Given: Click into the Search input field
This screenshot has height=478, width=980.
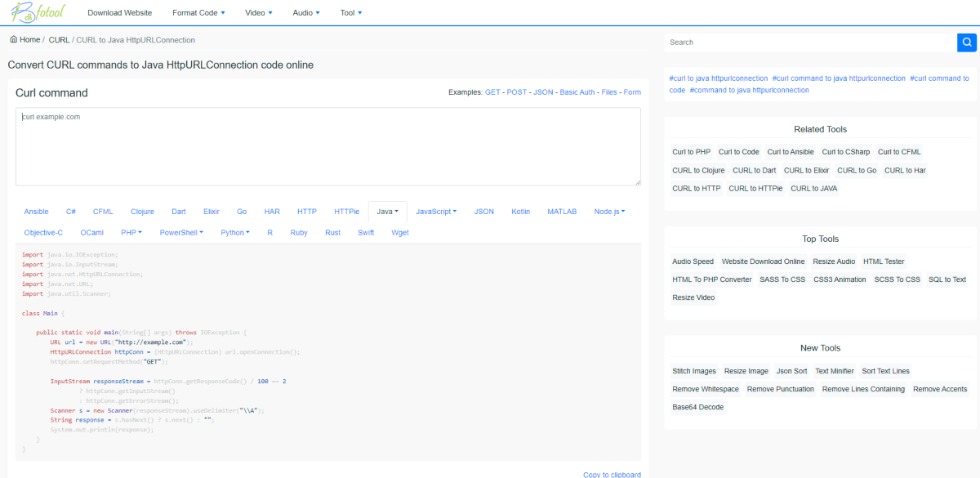Looking at the screenshot, I should click(x=810, y=42).
